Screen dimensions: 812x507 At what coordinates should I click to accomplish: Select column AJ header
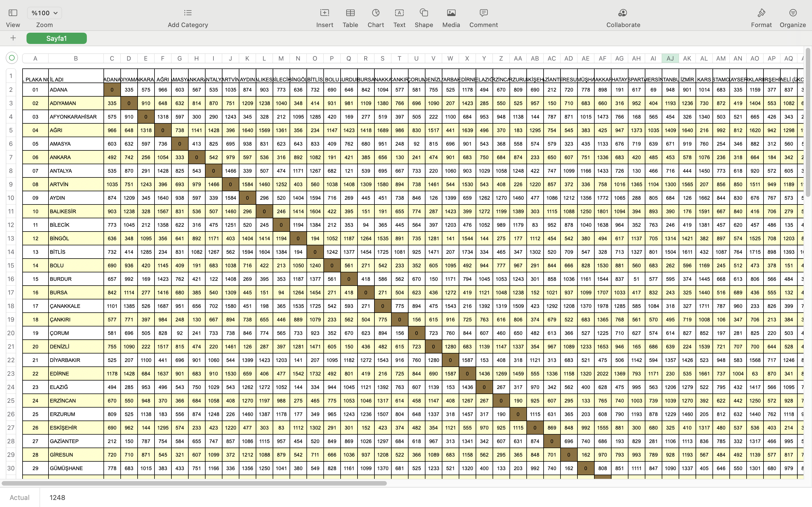(670, 58)
